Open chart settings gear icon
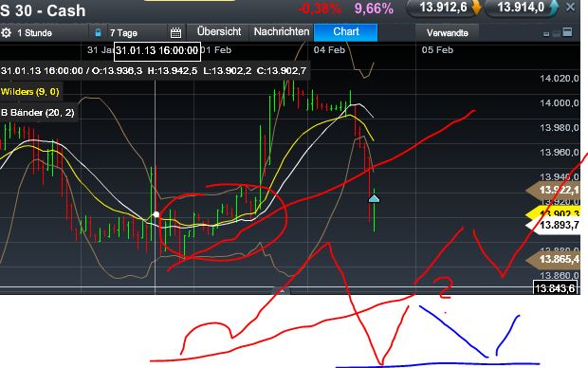The width and height of the screenshot is (588, 368). tap(6, 33)
